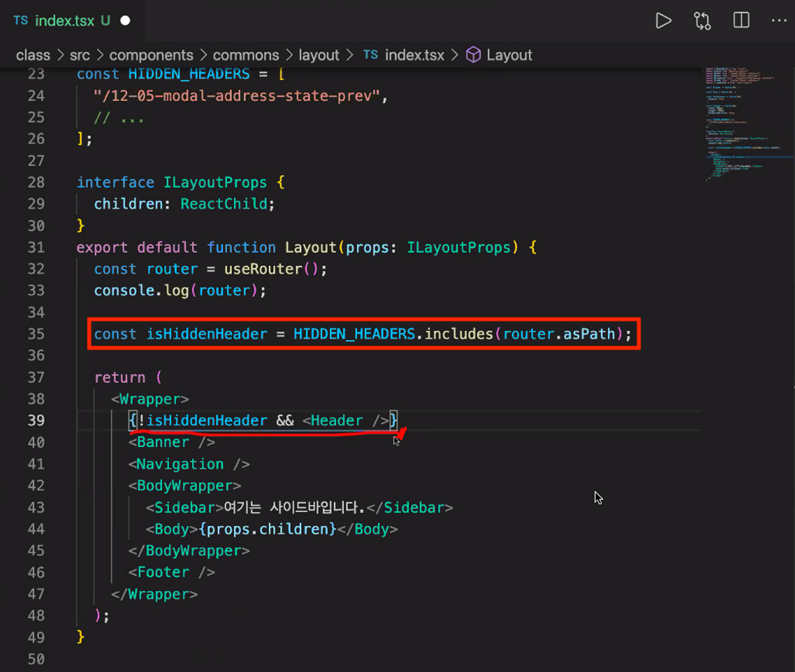
Task: Click the 'layout' breadcrumb segment
Action: pos(319,55)
